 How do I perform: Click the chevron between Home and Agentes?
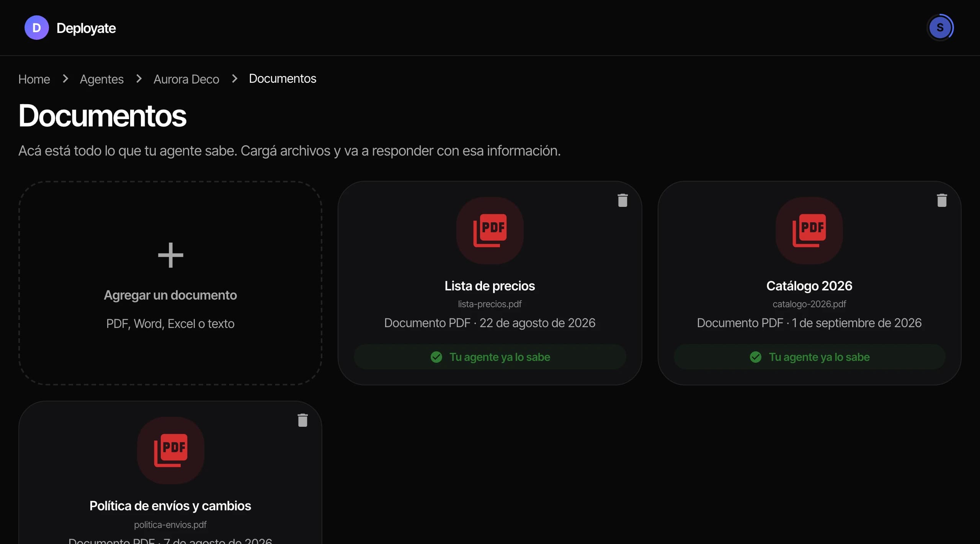point(65,79)
